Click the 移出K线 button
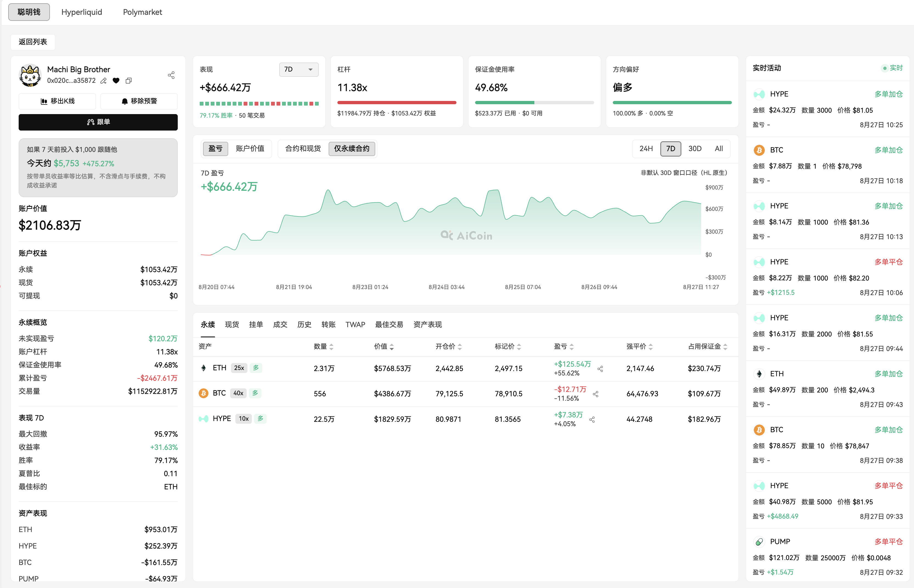This screenshot has height=588, width=914. point(57,101)
